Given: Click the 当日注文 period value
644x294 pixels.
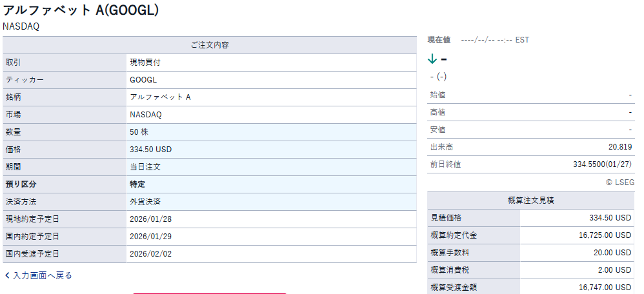Looking at the screenshot, I should (145, 167).
